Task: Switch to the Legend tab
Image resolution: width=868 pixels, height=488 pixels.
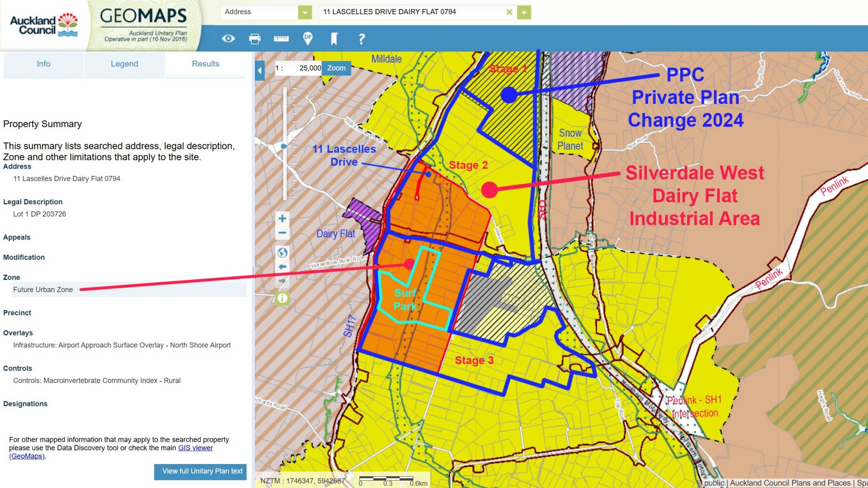Action: pos(124,64)
